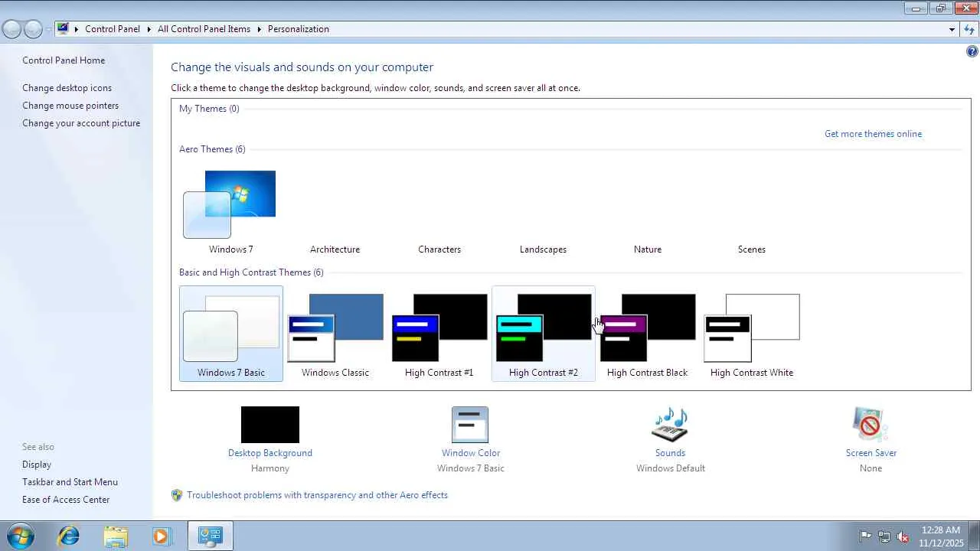Expand the root arrow before Control Panel breadcrumb

click(77, 29)
